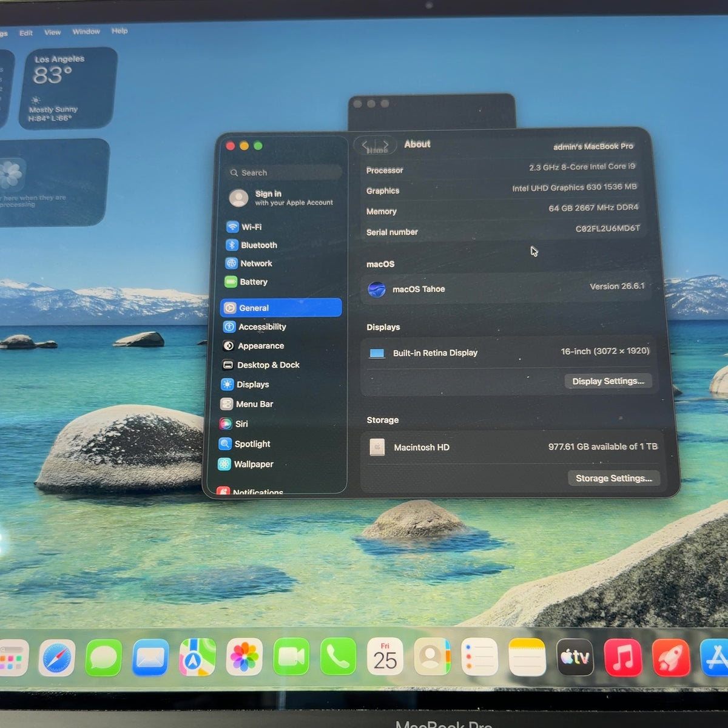This screenshot has height=728, width=728.
Task: Click 977.61 GB available storage text
Action: [x=603, y=447]
